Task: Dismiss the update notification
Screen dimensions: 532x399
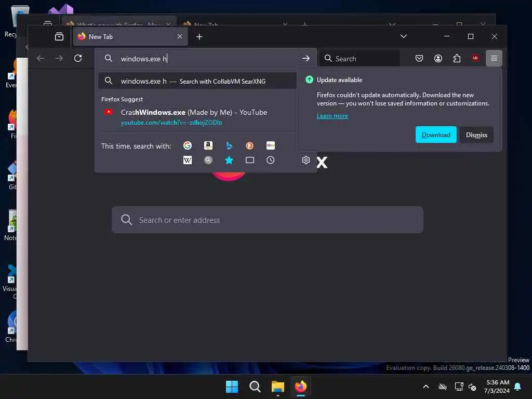Action: point(476,135)
